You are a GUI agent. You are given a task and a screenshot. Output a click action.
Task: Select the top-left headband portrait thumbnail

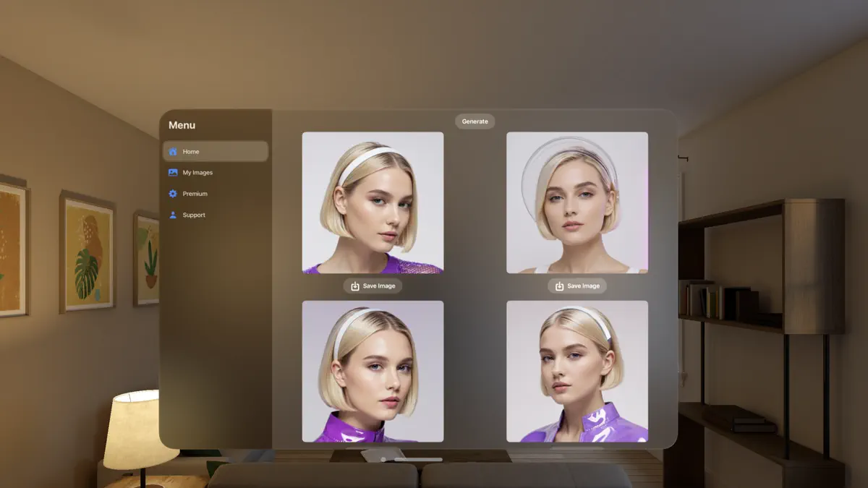(x=373, y=202)
